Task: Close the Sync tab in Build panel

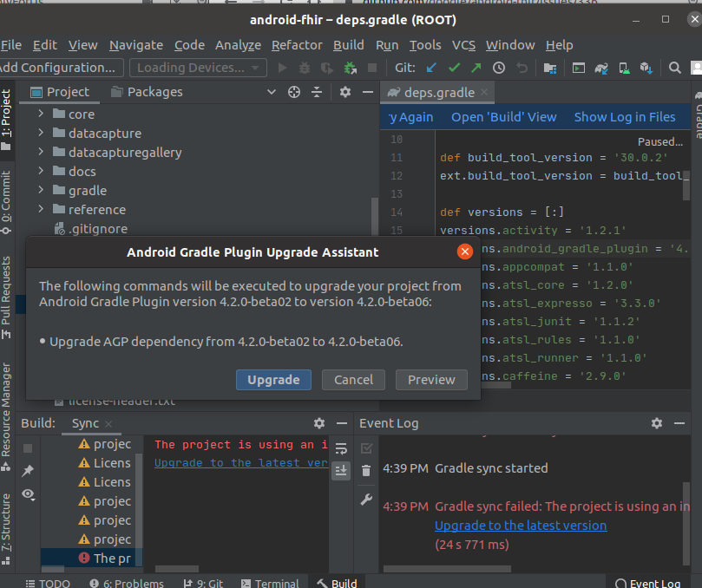Action: tap(108, 424)
